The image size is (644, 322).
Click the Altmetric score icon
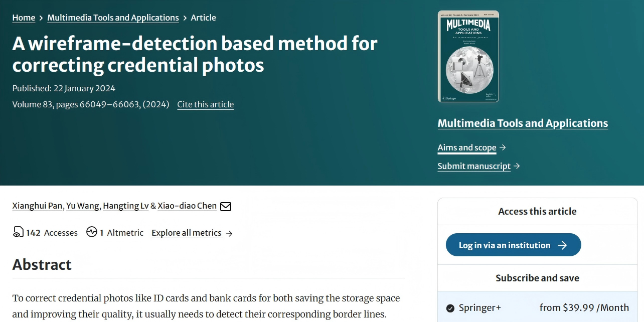click(91, 232)
